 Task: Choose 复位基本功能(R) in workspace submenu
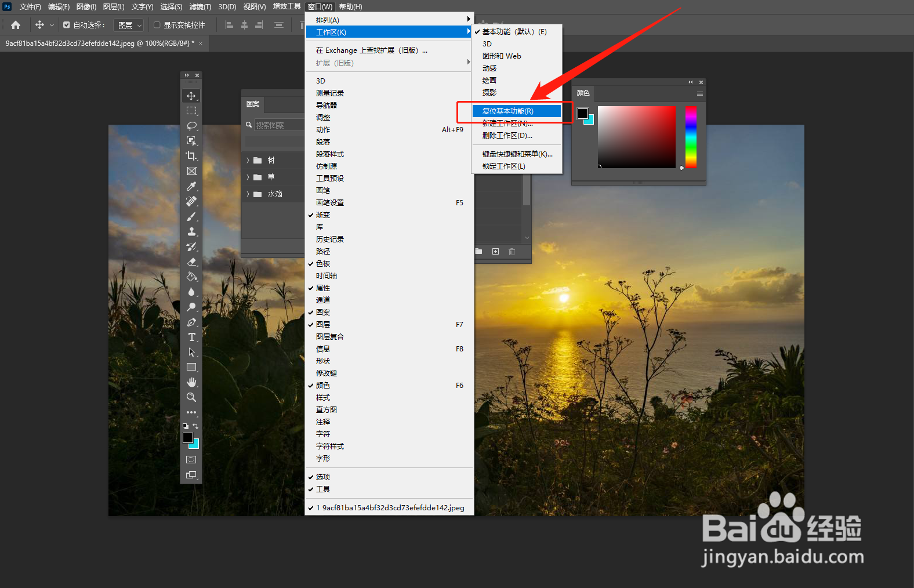(517, 111)
